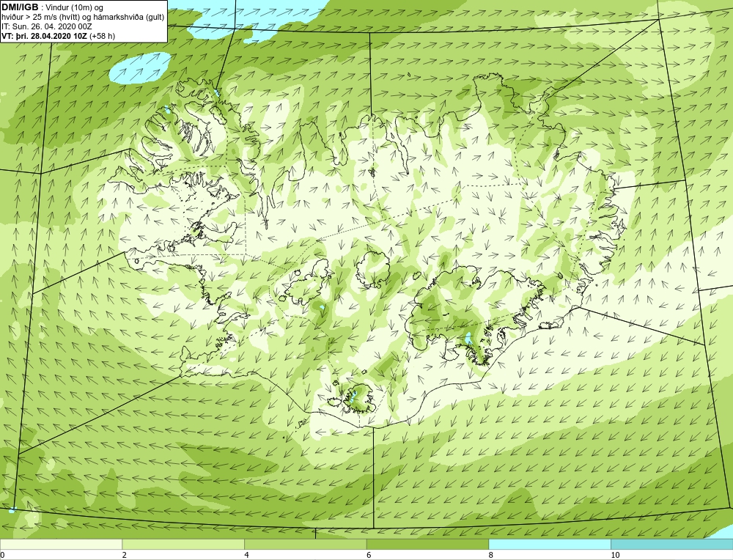Click the legend value '8'
The image size is (733, 560).
(490, 556)
